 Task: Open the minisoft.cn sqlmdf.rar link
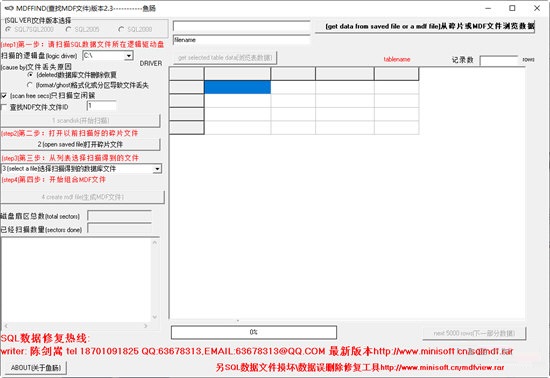coord(443,351)
